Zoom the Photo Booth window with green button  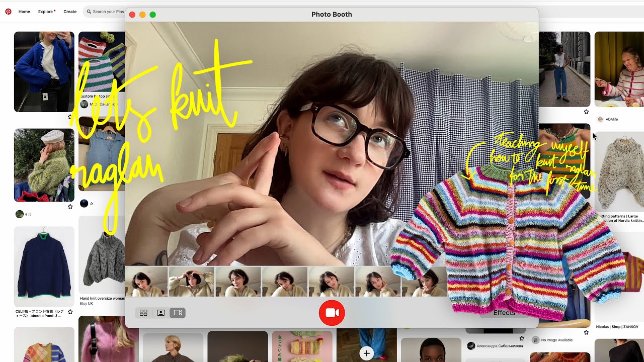tap(152, 15)
